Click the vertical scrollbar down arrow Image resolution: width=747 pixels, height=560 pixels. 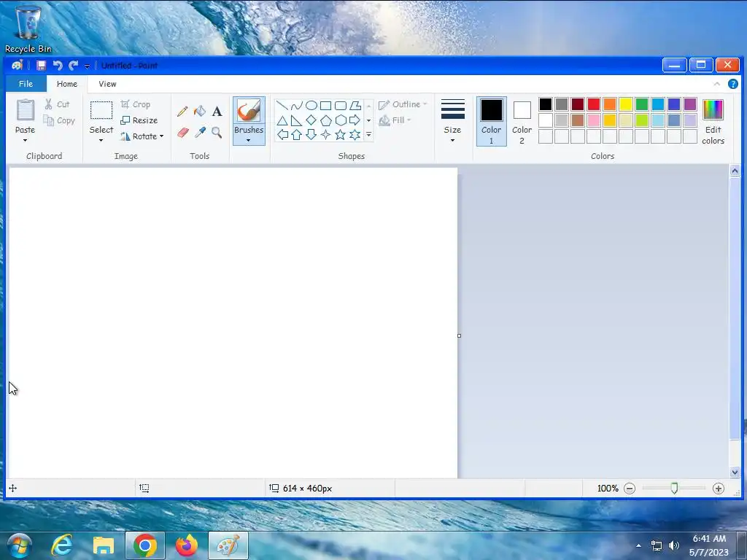(735, 472)
